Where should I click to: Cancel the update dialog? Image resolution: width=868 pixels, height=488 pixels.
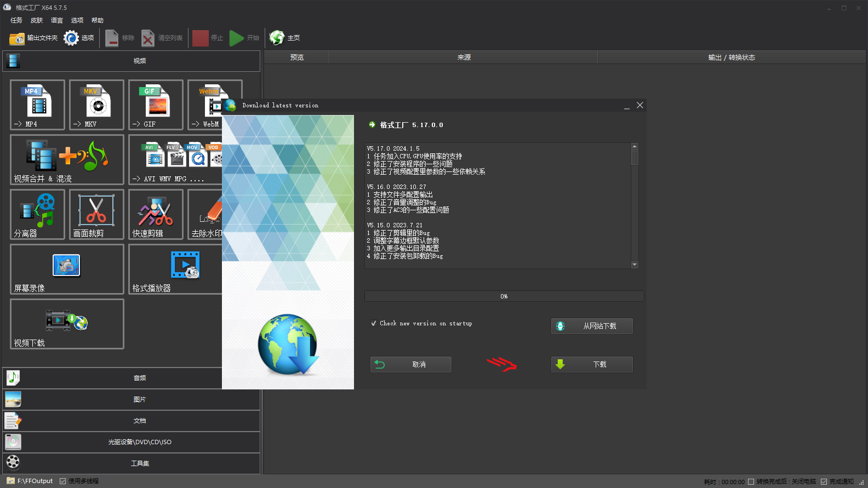411,364
